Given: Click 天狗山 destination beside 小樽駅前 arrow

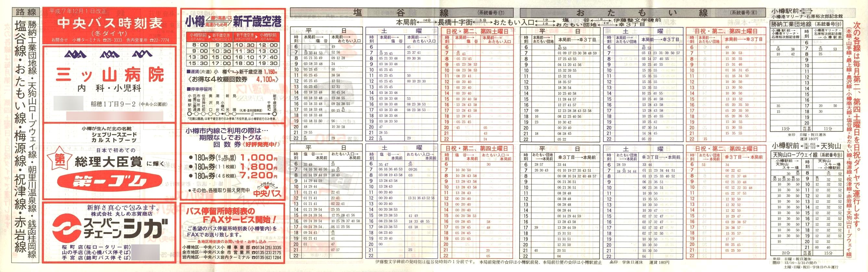Looking at the screenshot, I should click(x=831, y=146).
